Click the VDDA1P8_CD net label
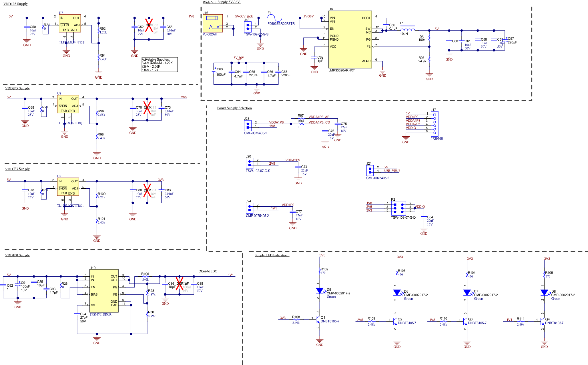This screenshot has height=365, width=588. coord(319,122)
